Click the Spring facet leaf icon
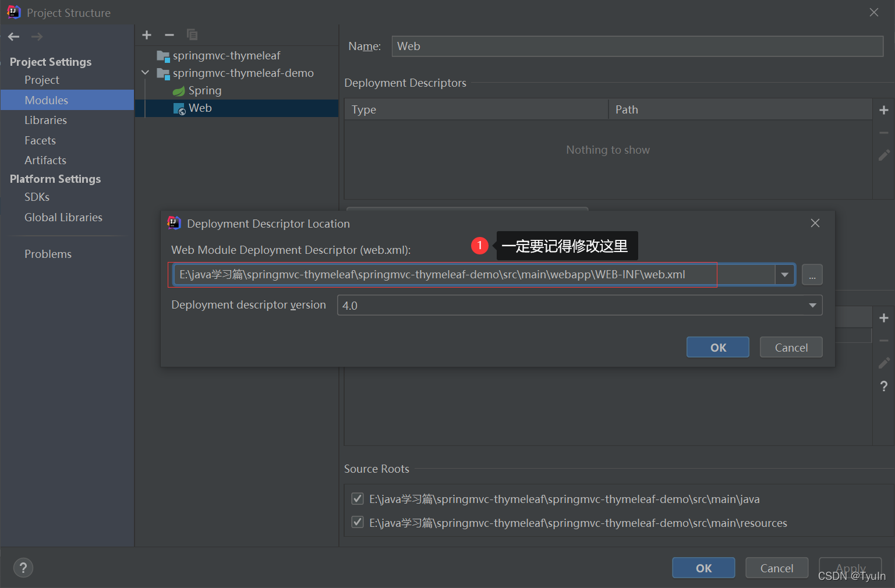 pos(179,91)
